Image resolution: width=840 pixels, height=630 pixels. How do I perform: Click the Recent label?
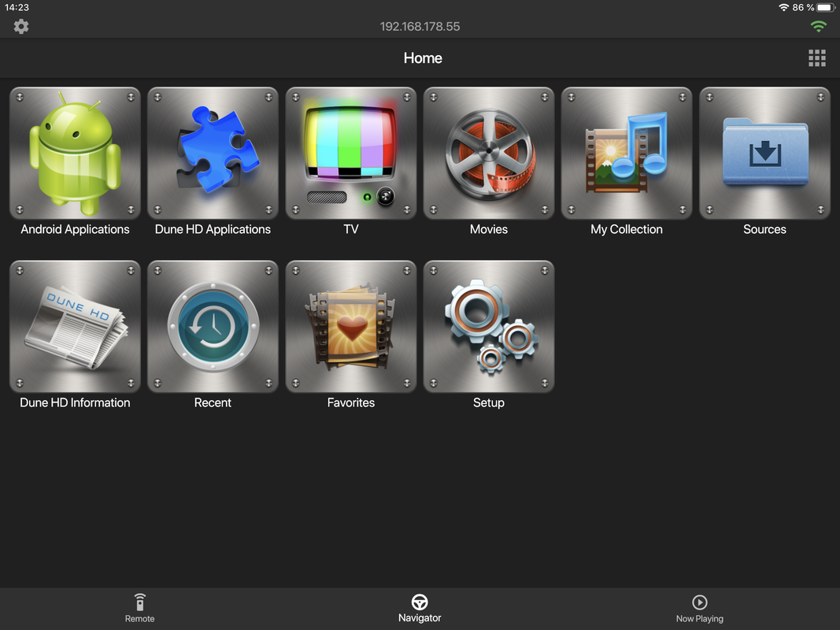(x=213, y=402)
